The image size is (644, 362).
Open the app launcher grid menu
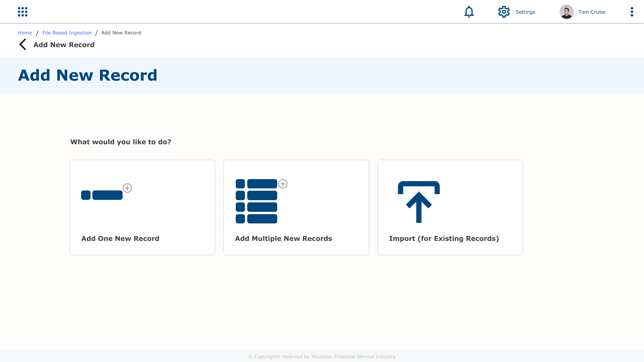22,12
